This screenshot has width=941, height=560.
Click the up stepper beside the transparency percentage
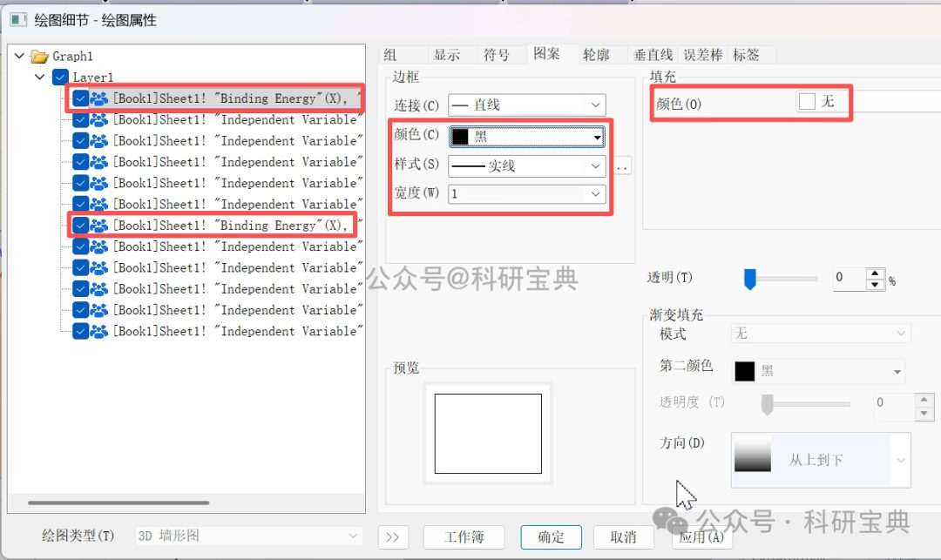[x=873, y=273]
